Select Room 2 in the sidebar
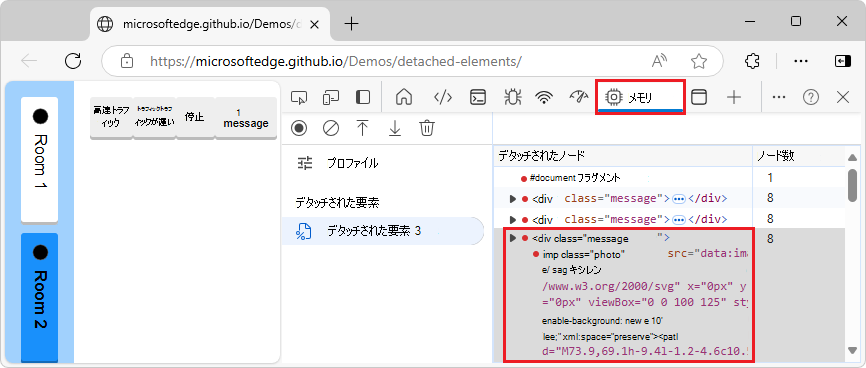The image size is (866, 368). tap(39, 298)
